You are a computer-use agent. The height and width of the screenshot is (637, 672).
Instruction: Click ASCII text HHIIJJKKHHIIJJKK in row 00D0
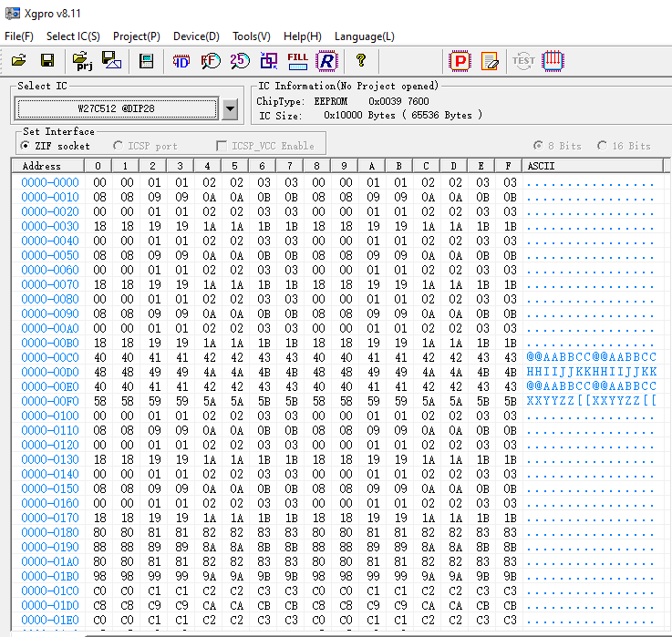592,372
